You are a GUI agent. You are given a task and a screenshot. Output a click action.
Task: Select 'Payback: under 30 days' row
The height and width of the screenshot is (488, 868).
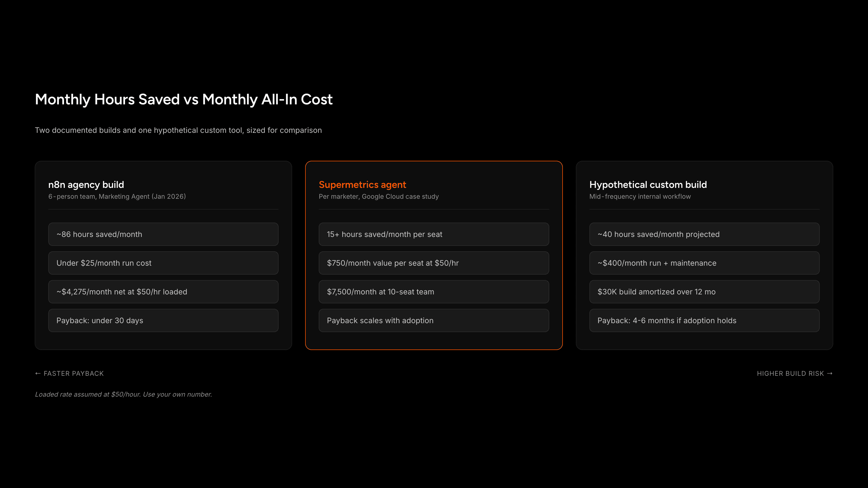coord(163,321)
